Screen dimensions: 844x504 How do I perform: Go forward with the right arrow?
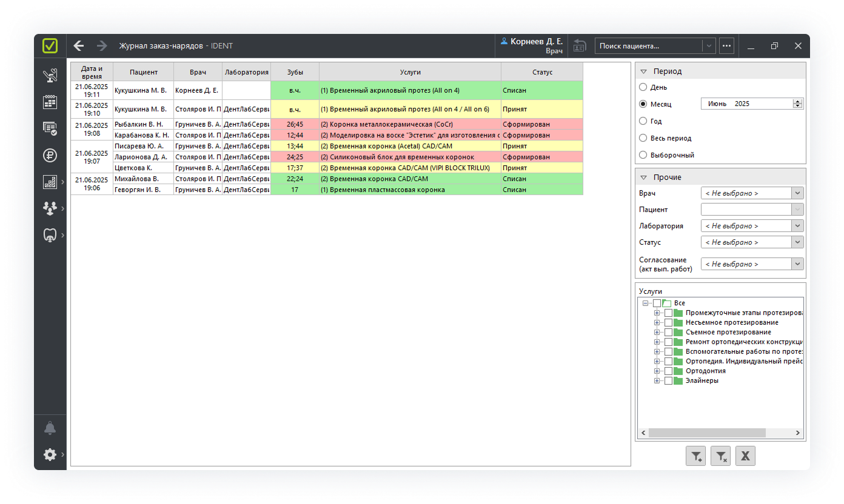click(102, 45)
